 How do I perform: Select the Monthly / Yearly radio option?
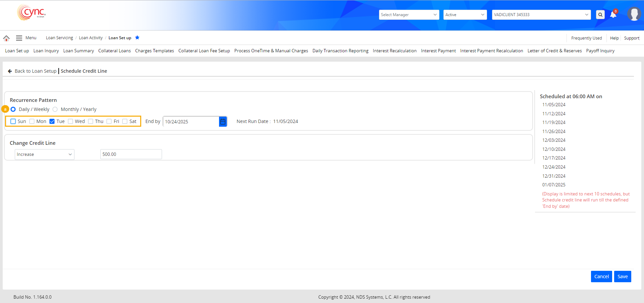click(x=55, y=109)
